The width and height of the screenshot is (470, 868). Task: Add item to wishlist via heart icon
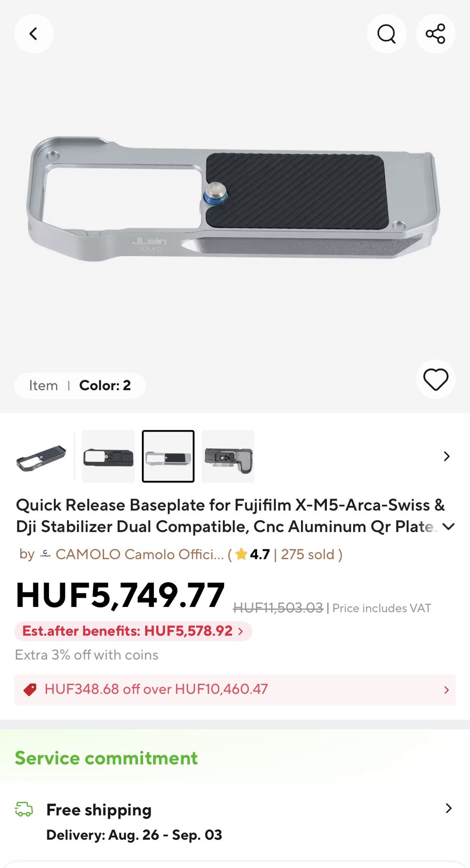point(435,379)
